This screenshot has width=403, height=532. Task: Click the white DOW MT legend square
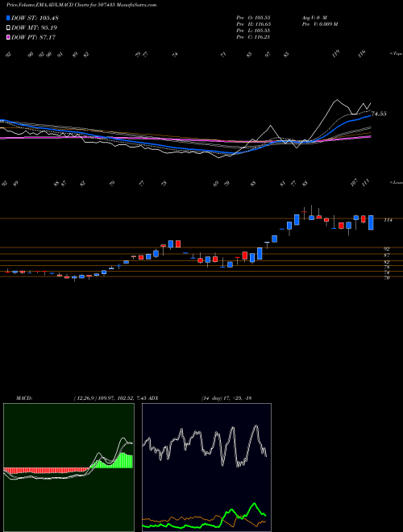point(8,27)
